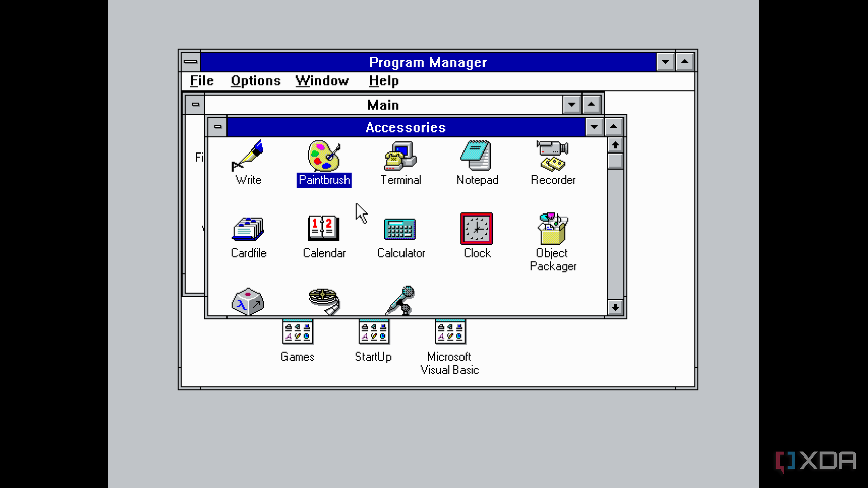The width and height of the screenshot is (868, 488).
Task: Click the Accessories scrollbar track below thumb
Action: tap(615, 234)
